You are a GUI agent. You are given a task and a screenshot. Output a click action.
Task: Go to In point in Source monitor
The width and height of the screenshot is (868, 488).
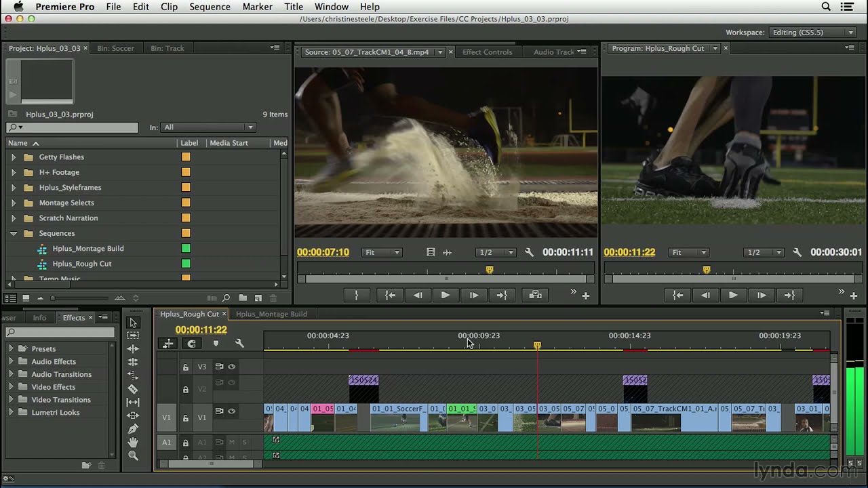(389, 295)
